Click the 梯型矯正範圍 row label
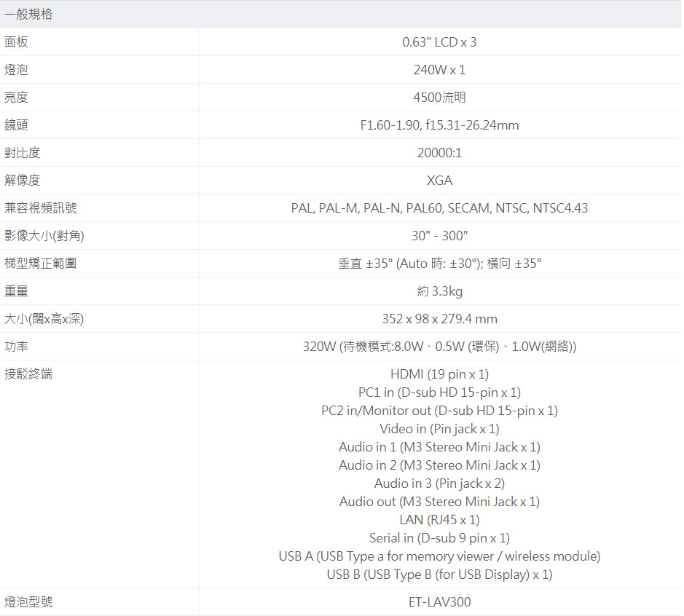684x616 pixels. 41,264
